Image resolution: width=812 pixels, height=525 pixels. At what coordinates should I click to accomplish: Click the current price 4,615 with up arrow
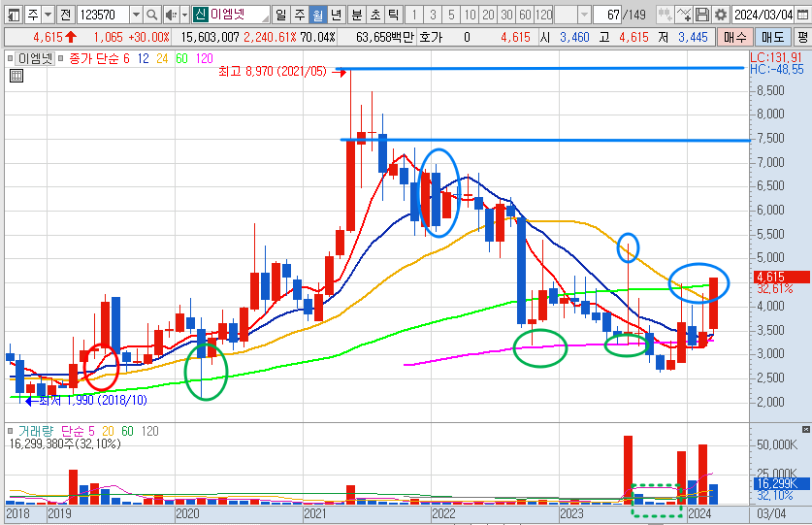pyautogui.click(x=55, y=37)
